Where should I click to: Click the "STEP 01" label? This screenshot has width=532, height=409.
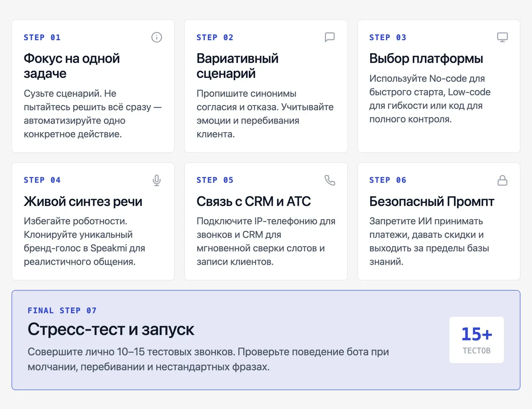coord(42,38)
